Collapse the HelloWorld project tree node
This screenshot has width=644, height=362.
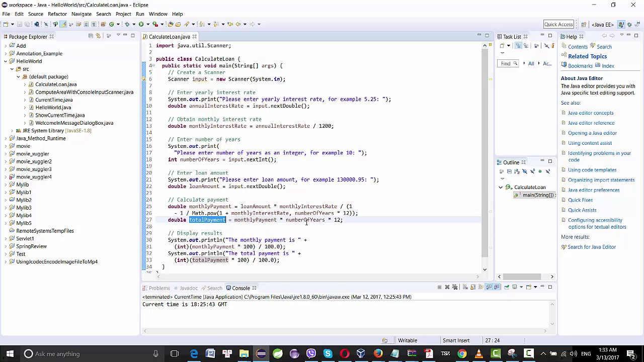pyautogui.click(x=5, y=61)
